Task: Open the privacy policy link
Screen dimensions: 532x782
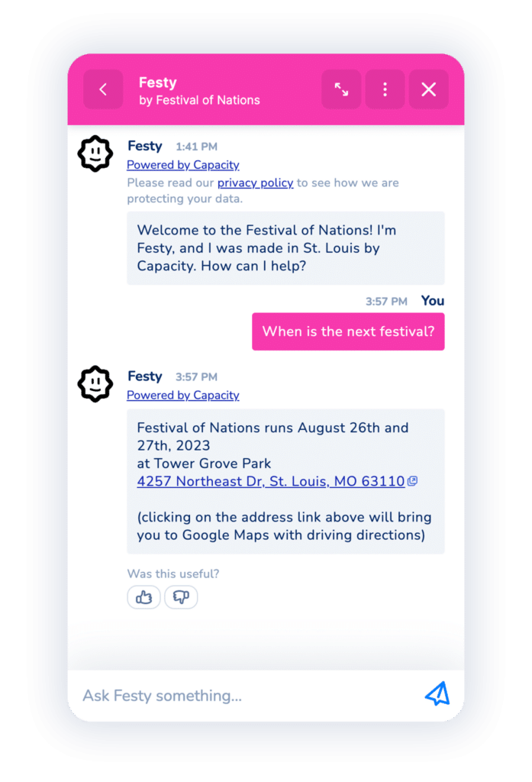Action: [255, 183]
